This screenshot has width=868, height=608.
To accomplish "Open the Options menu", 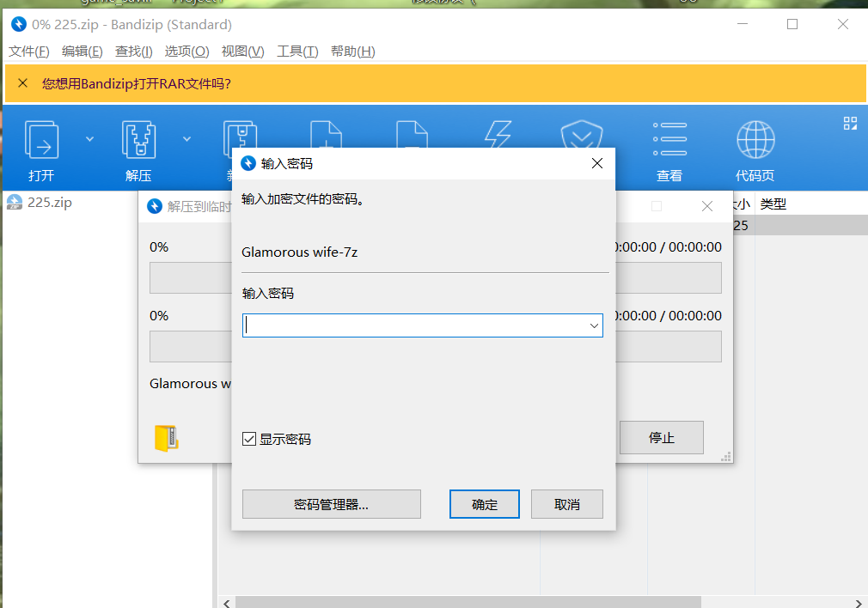I will click(186, 52).
